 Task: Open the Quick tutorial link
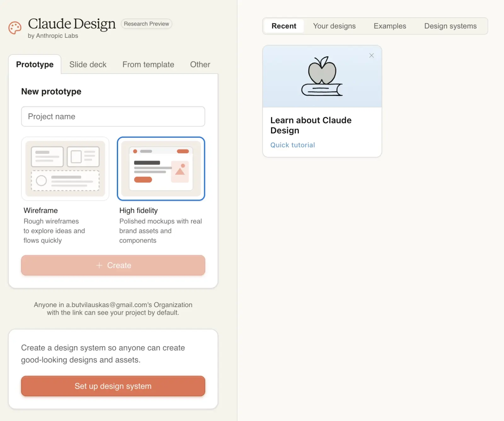point(292,145)
